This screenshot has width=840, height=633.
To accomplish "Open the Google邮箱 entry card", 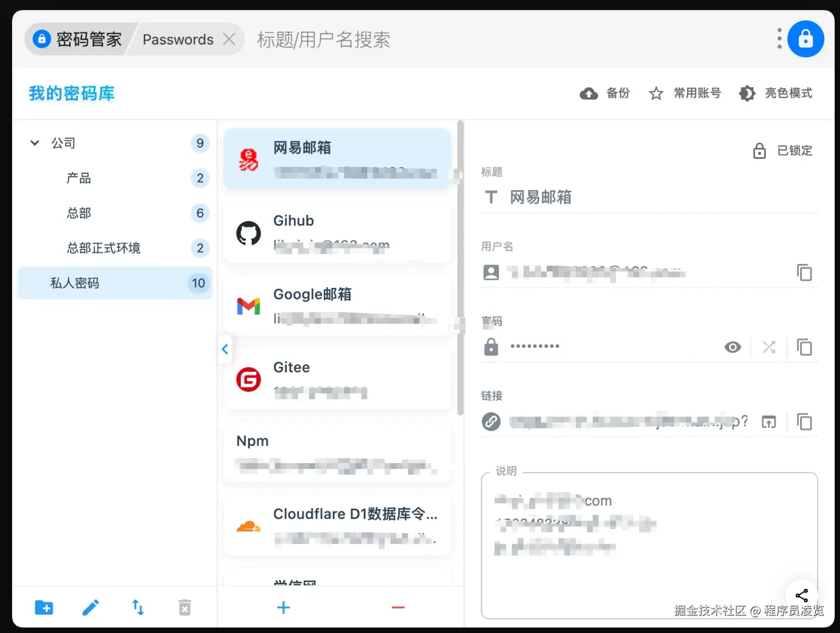I will tap(337, 305).
